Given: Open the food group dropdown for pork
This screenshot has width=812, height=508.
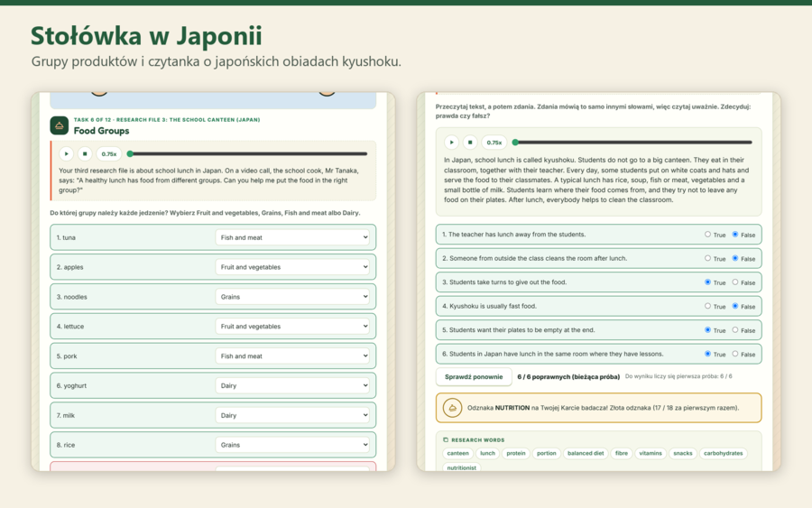Looking at the screenshot, I should point(292,356).
